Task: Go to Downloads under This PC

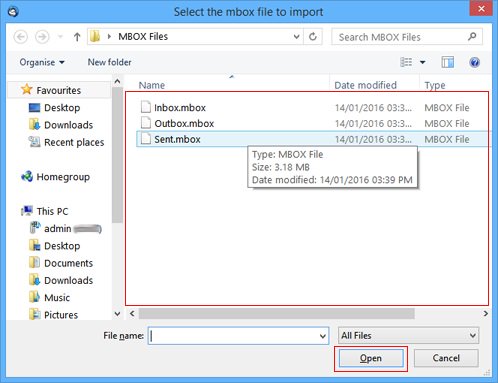Action: tap(68, 281)
